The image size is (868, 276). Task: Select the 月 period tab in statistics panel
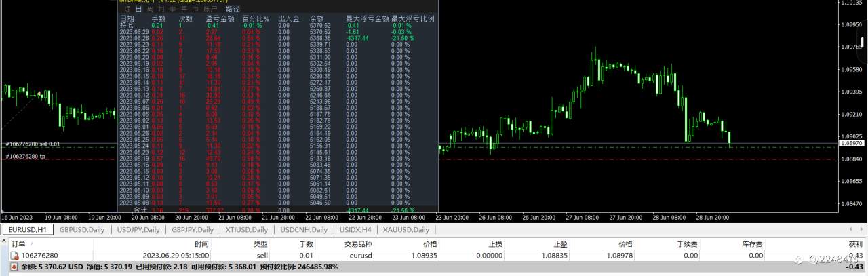pyautogui.click(x=161, y=9)
